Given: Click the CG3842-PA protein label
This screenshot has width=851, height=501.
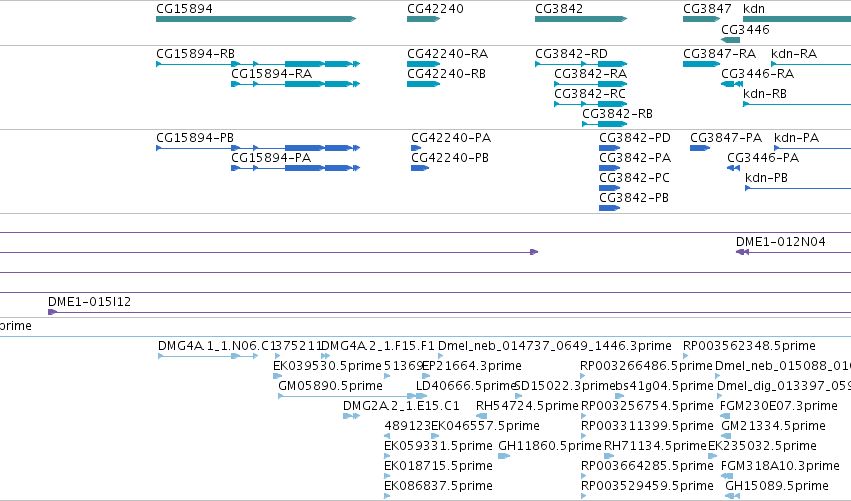Looking at the screenshot, I should click(635, 158).
